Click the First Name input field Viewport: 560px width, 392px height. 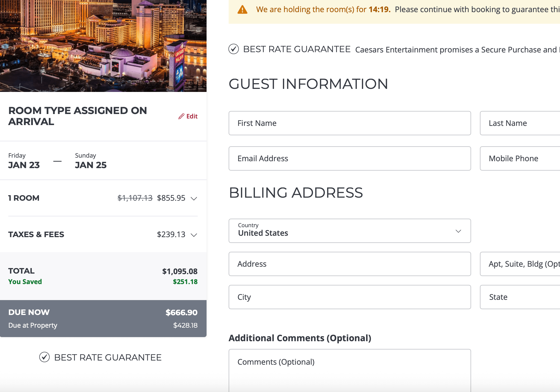350,123
